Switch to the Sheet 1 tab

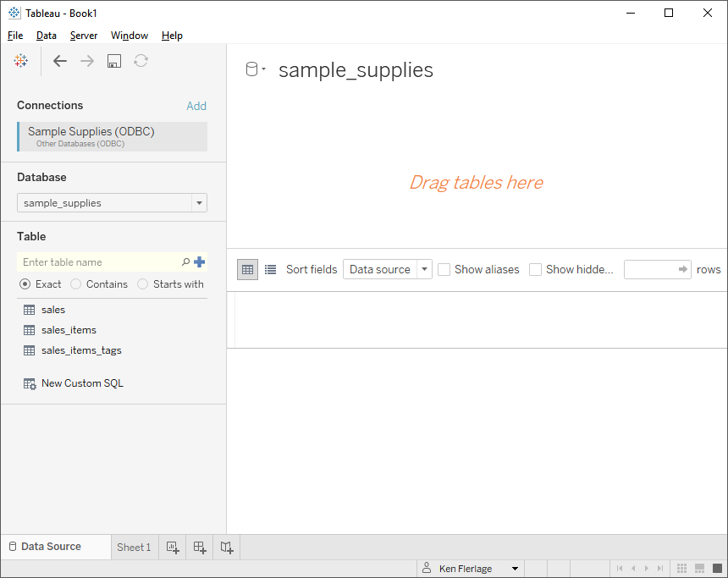[x=135, y=548]
